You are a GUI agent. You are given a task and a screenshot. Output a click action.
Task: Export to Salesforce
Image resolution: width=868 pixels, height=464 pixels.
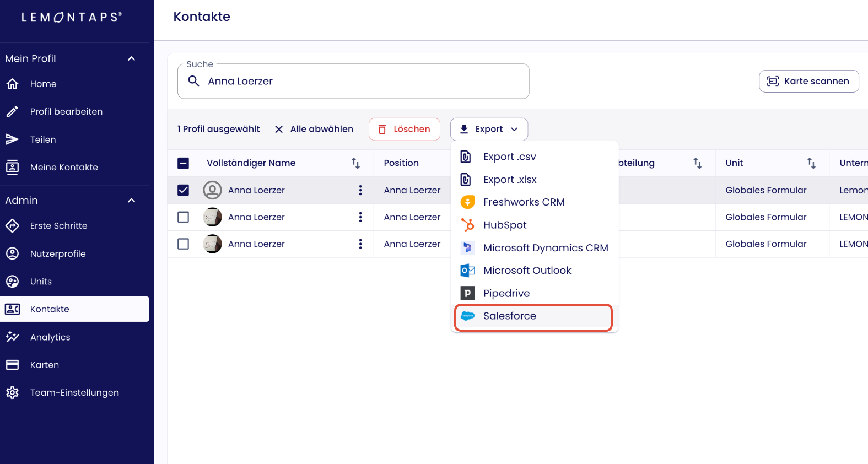pos(533,316)
